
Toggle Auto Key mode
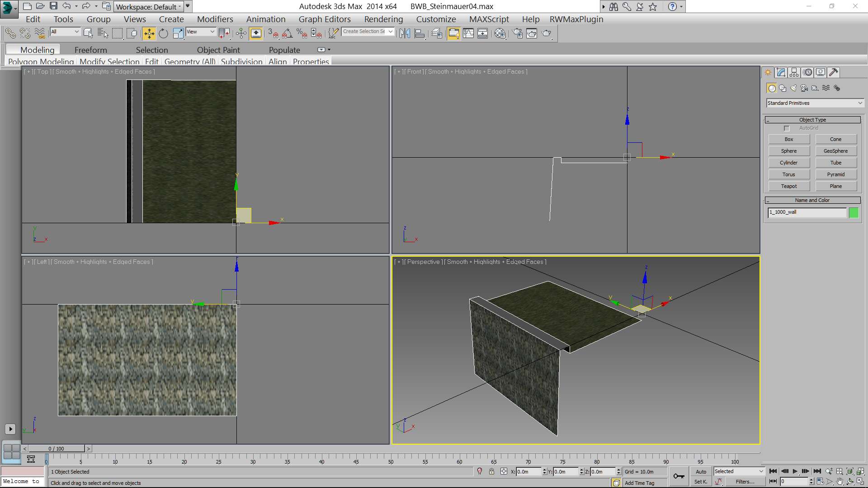pos(701,471)
